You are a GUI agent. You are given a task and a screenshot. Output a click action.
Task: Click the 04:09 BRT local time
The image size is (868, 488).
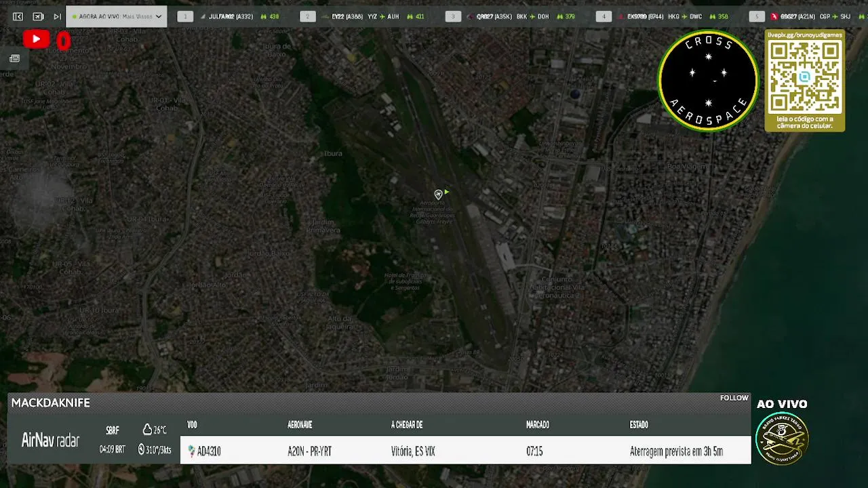[x=113, y=449]
